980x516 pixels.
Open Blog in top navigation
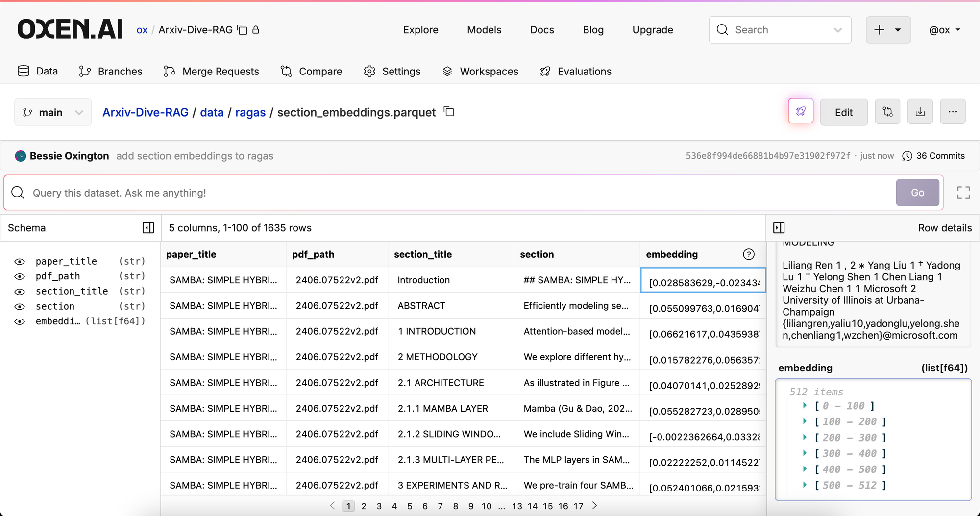pos(593,30)
